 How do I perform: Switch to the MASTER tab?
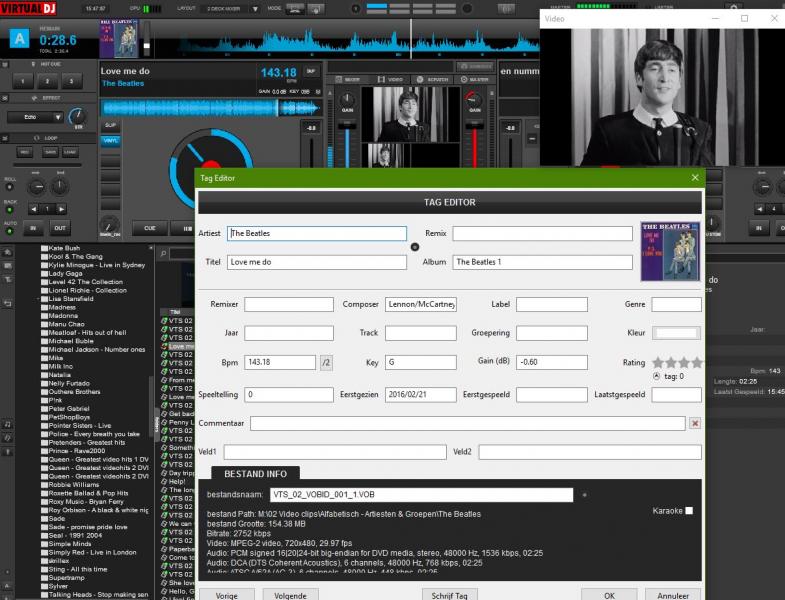coord(474,80)
